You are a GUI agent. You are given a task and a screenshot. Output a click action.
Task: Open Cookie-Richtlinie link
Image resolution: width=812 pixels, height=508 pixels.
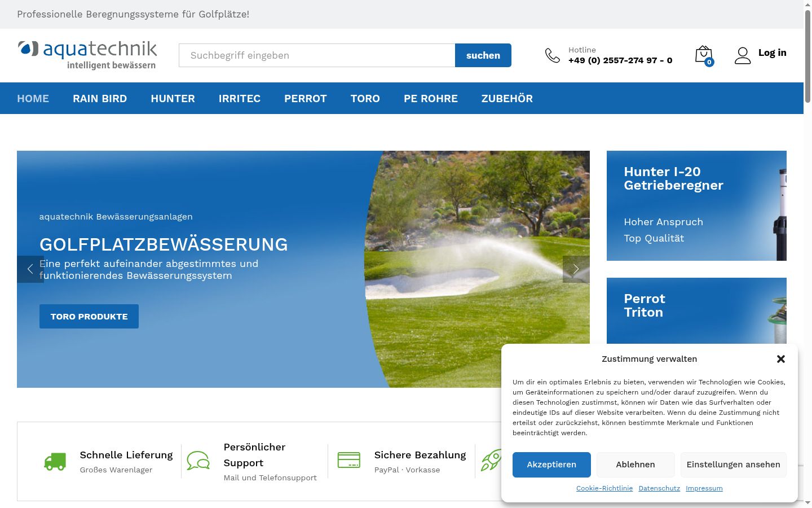pyautogui.click(x=604, y=488)
